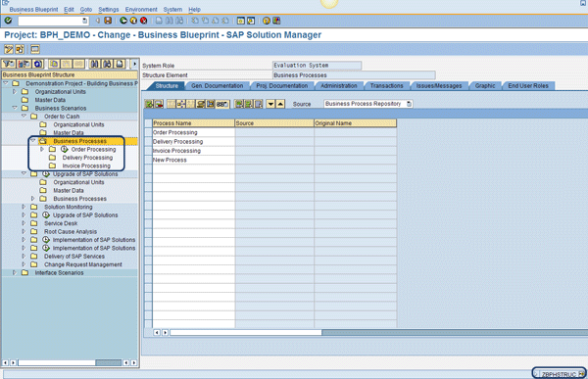Open the Source dropdown Business Process Repository
The image size is (588, 379).
pyautogui.click(x=367, y=104)
